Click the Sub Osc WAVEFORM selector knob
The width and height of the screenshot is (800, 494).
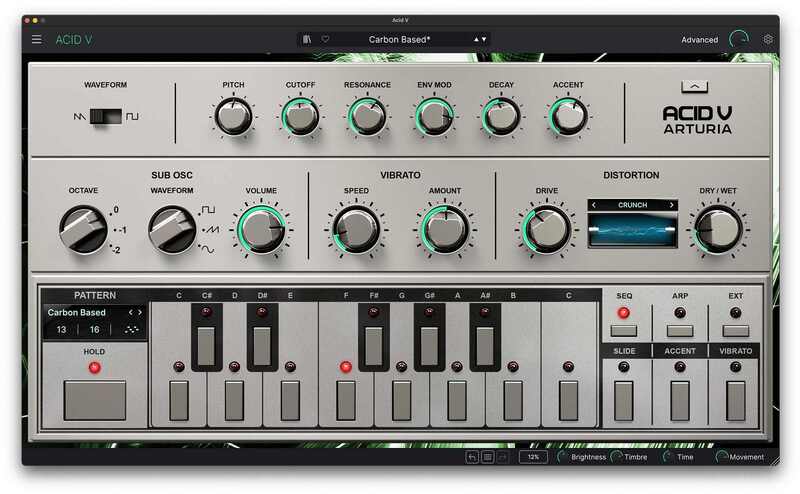(x=172, y=230)
